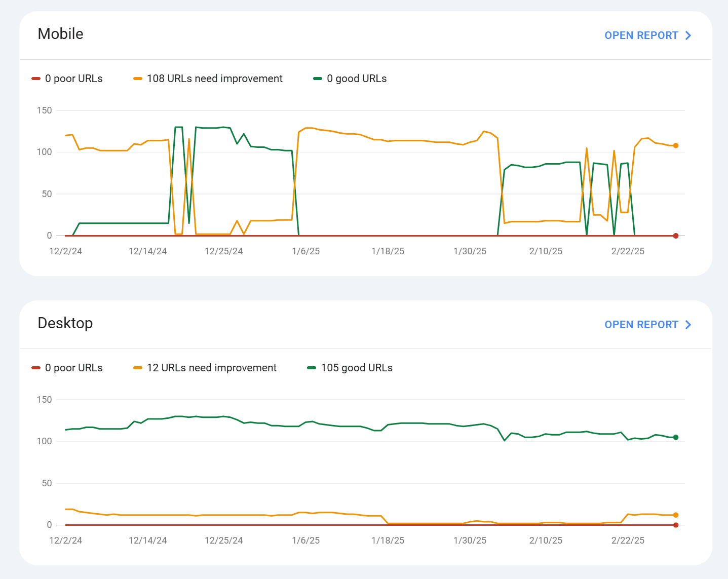The height and width of the screenshot is (579, 728).
Task: Click the Mobile card heading
Action: [61, 34]
